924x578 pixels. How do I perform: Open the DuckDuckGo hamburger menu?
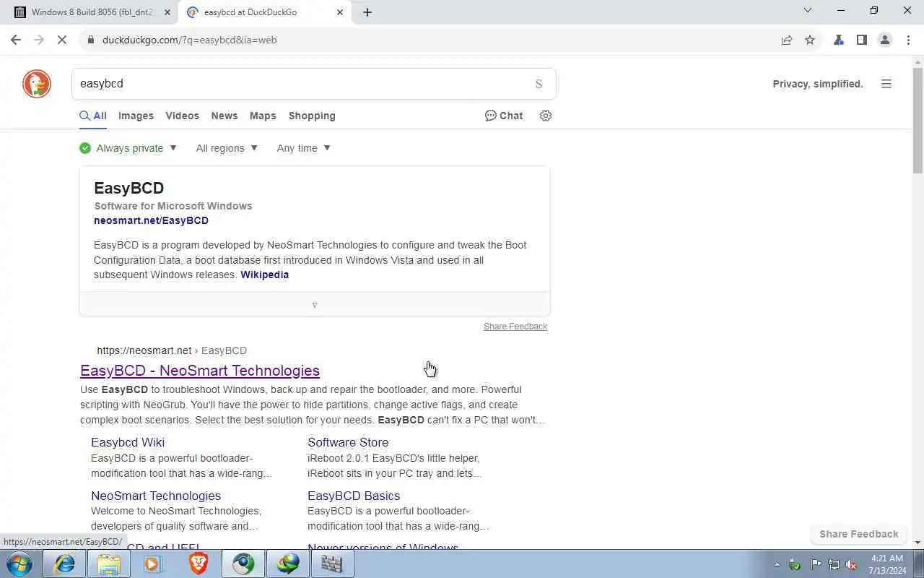pos(886,84)
